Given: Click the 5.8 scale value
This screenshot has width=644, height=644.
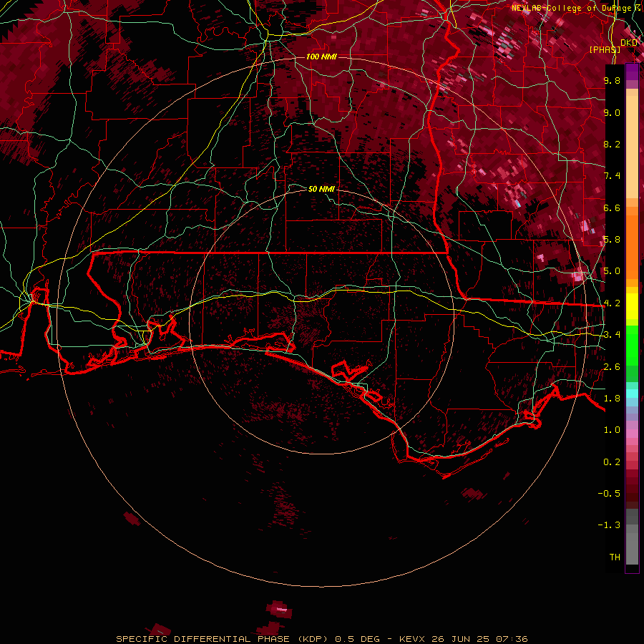Looking at the screenshot, I should [612, 240].
